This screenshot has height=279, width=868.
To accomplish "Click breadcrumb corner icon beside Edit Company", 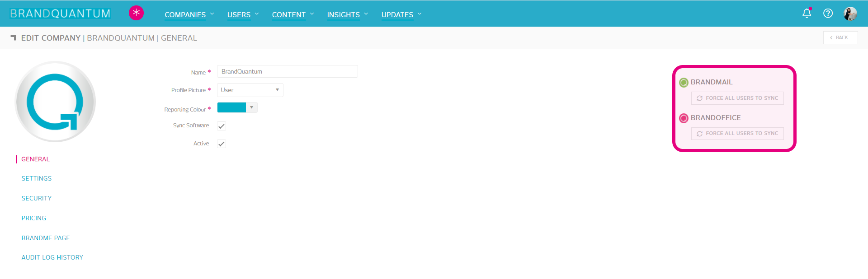I will click(14, 38).
